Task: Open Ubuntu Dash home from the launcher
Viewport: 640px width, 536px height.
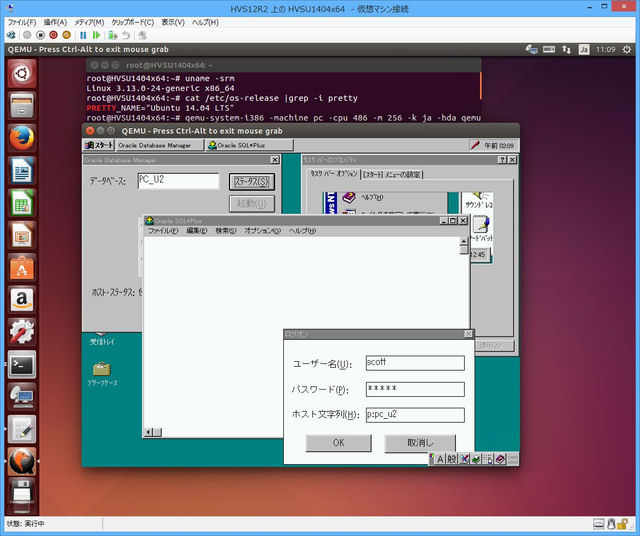Action: pyautogui.click(x=22, y=74)
